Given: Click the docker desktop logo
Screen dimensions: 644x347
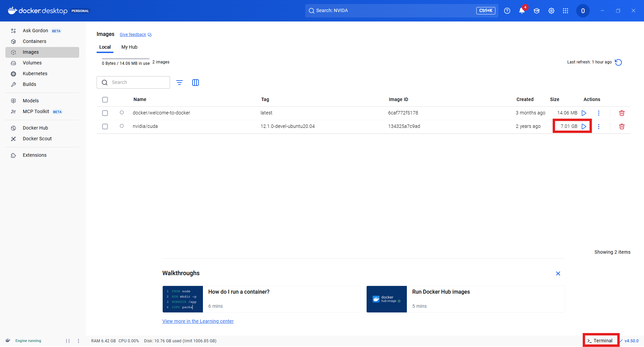Looking at the screenshot, I should pyautogui.click(x=38, y=11).
